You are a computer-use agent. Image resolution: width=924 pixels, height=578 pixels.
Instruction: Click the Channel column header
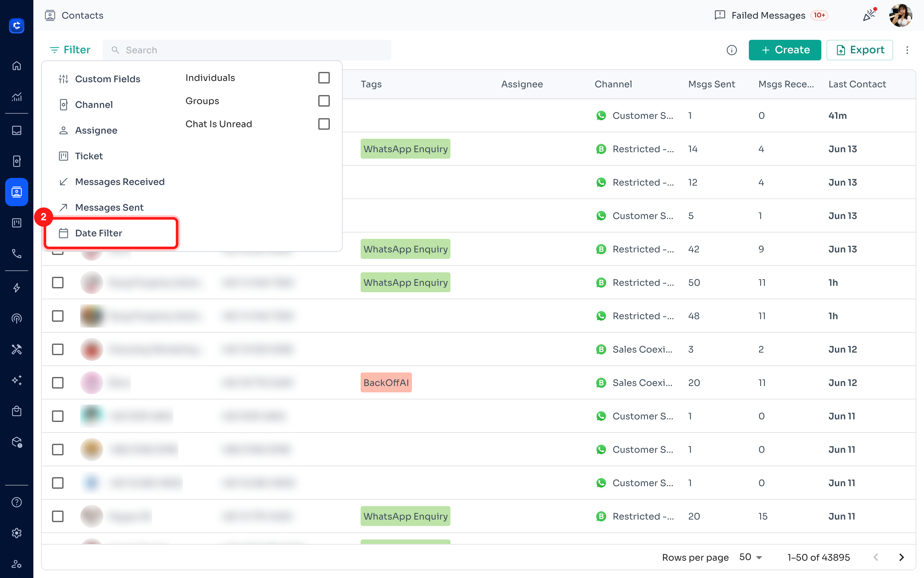613,84
